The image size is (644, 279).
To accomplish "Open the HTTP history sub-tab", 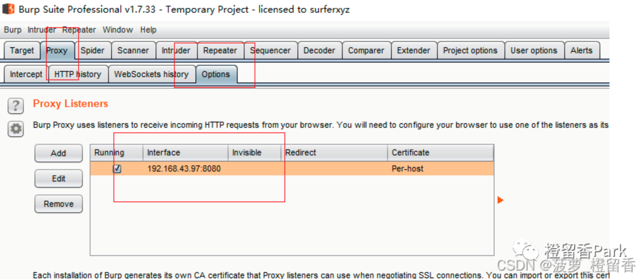I will point(78,74).
